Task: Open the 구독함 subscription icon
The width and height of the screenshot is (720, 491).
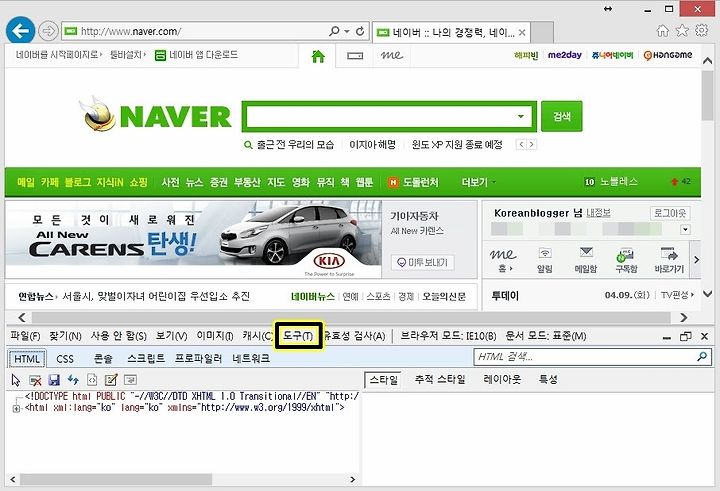Action: point(626,260)
